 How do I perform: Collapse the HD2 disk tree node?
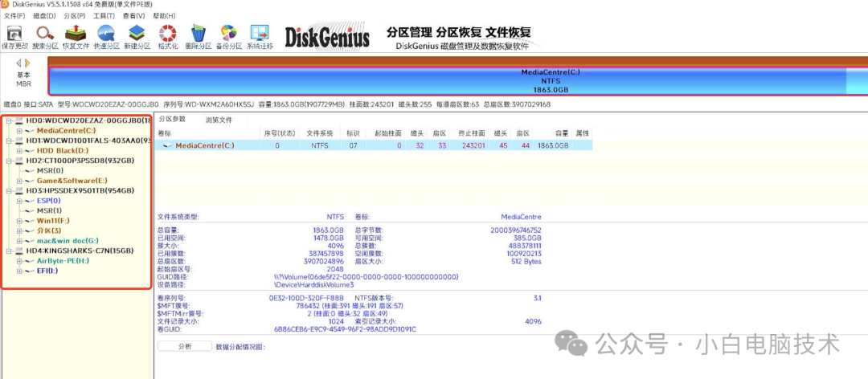(9, 161)
